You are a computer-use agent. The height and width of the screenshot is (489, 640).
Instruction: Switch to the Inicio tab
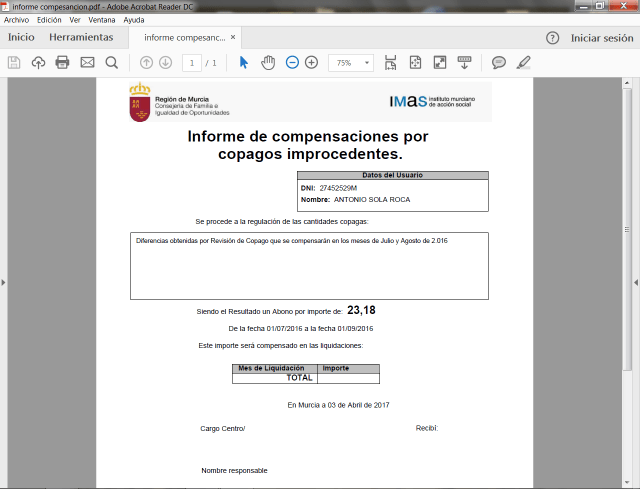pyautogui.click(x=21, y=37)
